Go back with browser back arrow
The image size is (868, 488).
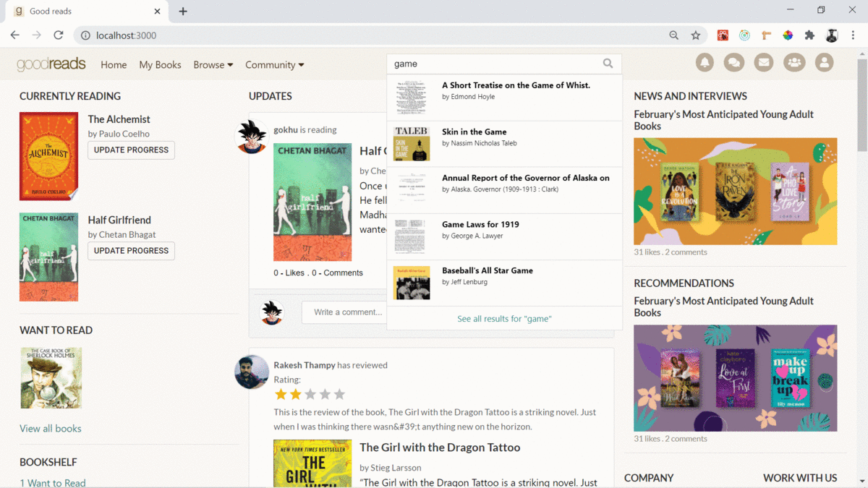tap(14, 35)
